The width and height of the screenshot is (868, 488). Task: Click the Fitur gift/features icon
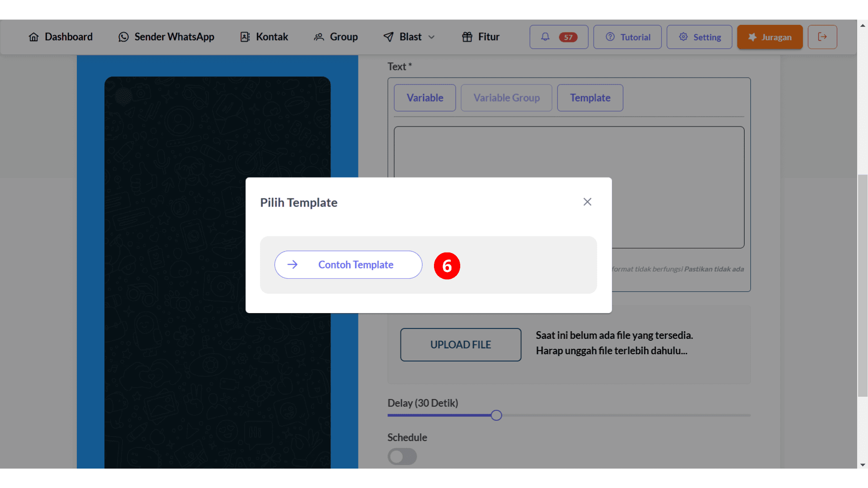[467, 36]
